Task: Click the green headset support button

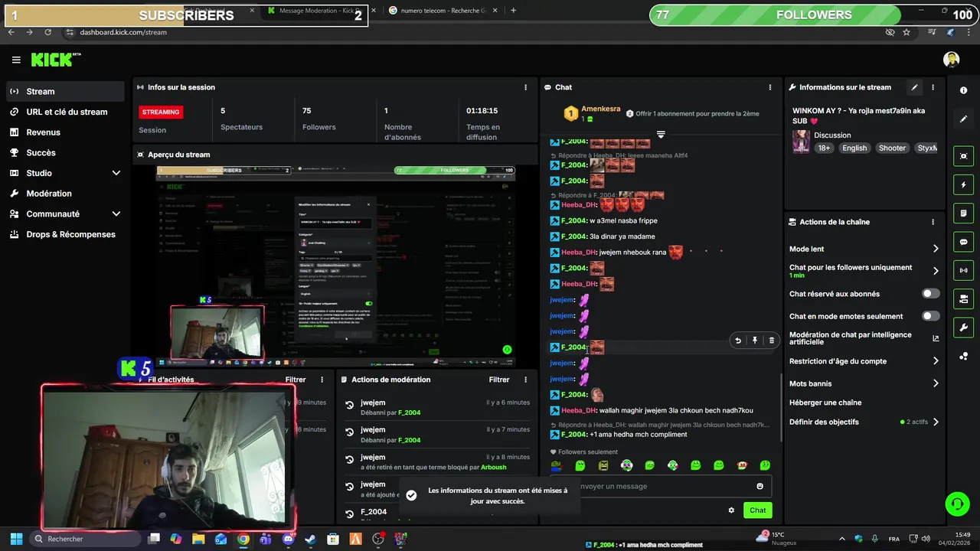Action: [x=957, y=504]
